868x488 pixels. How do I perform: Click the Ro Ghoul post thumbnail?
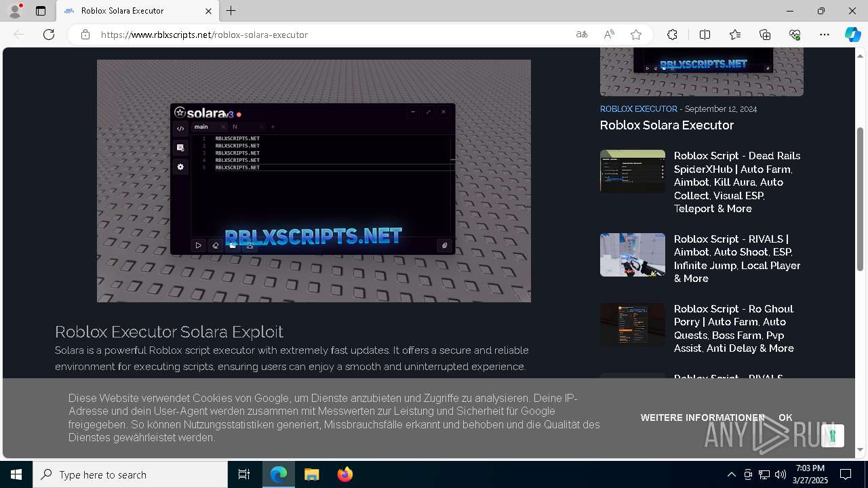pyautogui.click(x=633, y=325)
